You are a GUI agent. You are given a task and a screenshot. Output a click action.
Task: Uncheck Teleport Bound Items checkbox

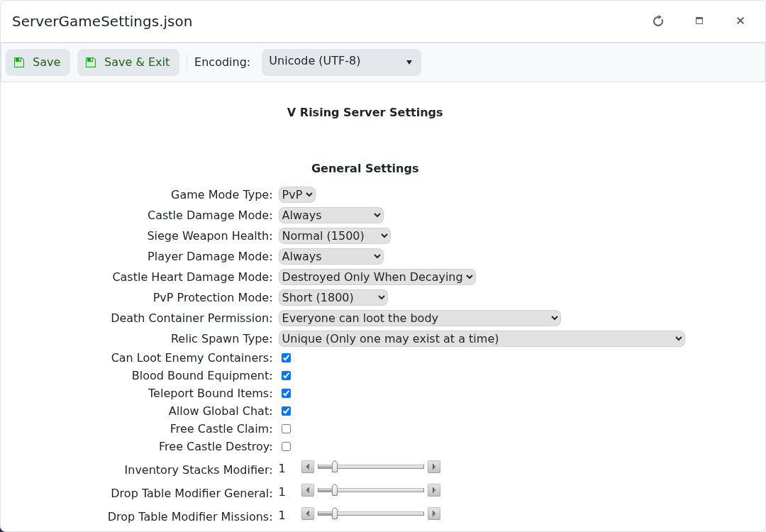pyautogui.click(x=287, y=393)
